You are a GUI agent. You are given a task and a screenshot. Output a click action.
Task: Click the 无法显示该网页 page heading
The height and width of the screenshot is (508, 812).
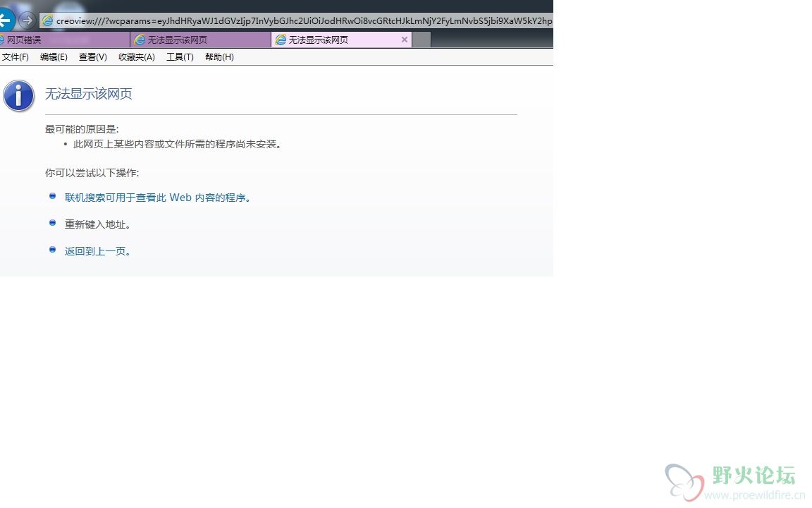point(89,94)
